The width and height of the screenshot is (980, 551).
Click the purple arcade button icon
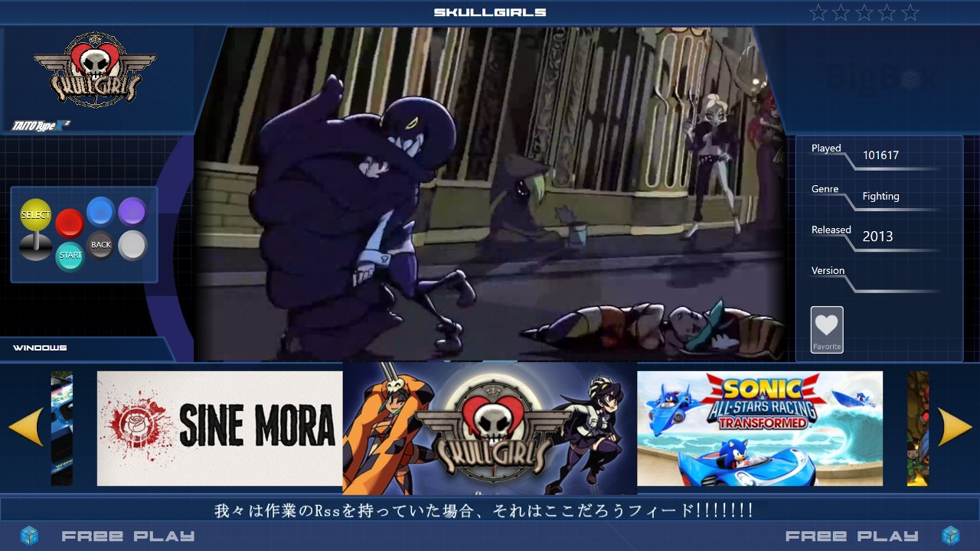tap(132, 212)
